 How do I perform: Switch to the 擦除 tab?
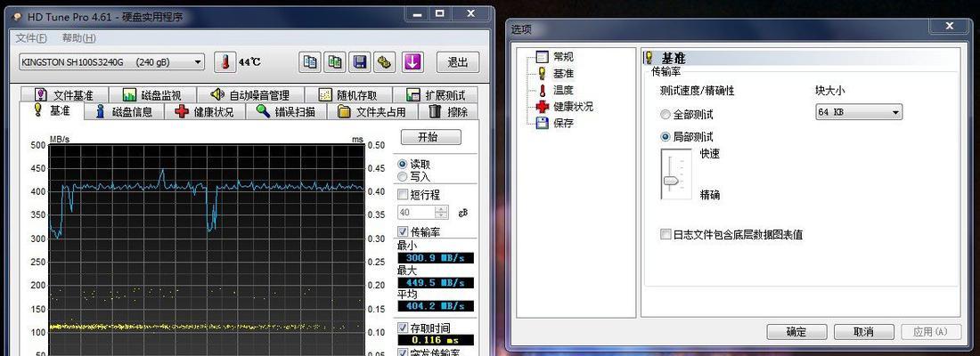tap(448, 112)
